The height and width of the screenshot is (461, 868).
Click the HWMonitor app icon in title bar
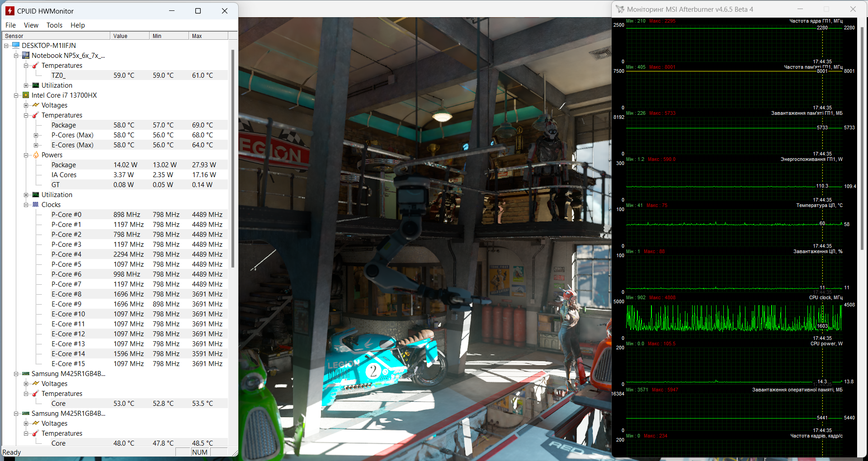point(9,11)
